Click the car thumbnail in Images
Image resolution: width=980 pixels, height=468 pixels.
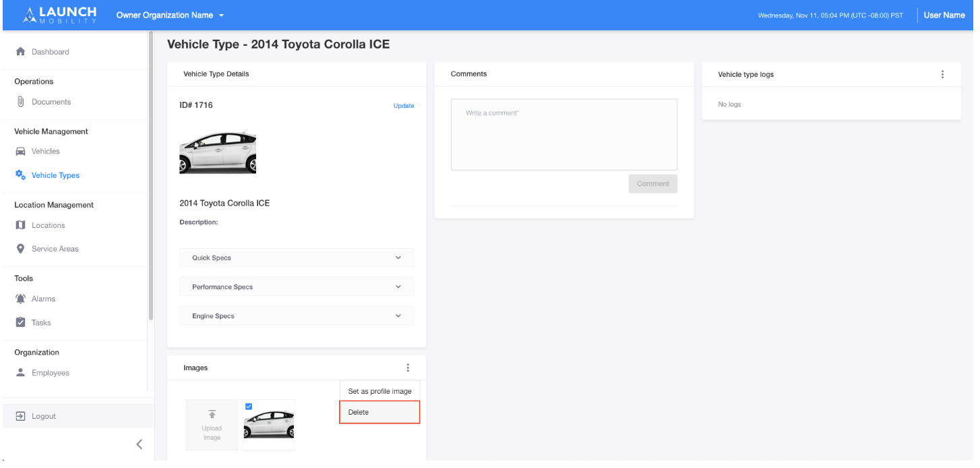click(269, 425)
